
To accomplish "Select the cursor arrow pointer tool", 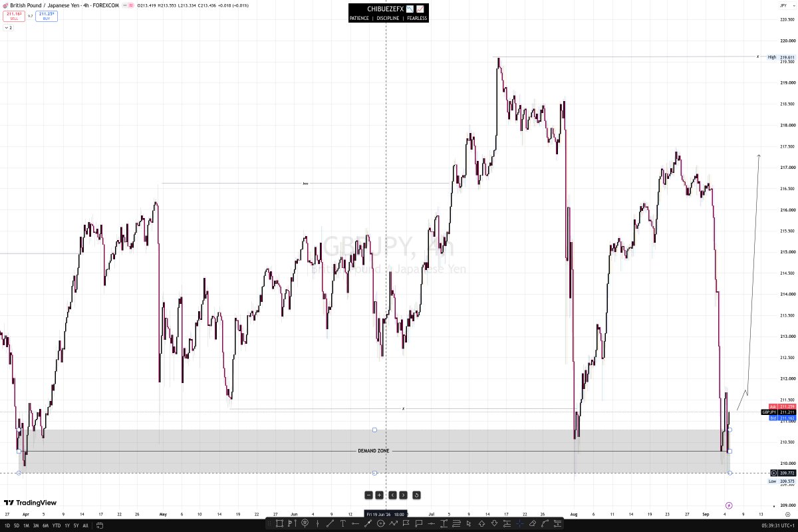I will point(469,523).
